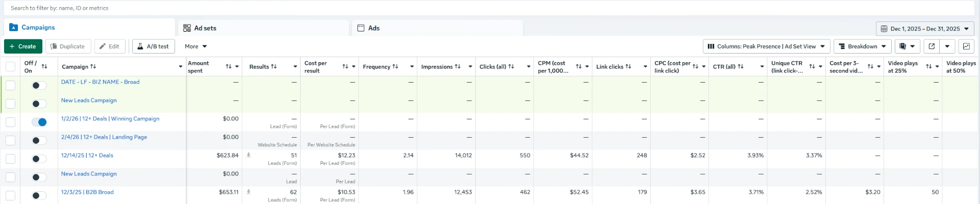This screenshot has width=980, height=204.
Task: Sort by Impressions arrows
Action: tap(457, 66)
